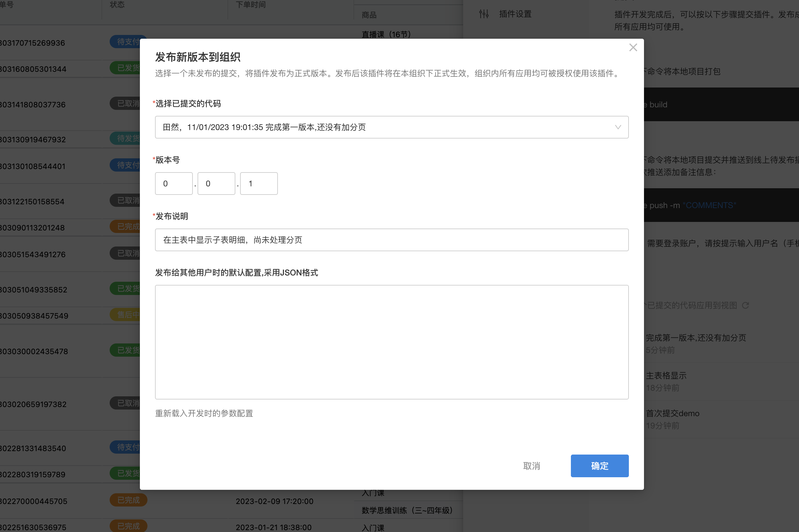
Task: Click order number 303130919467932
Action: (x=32, y=139)
